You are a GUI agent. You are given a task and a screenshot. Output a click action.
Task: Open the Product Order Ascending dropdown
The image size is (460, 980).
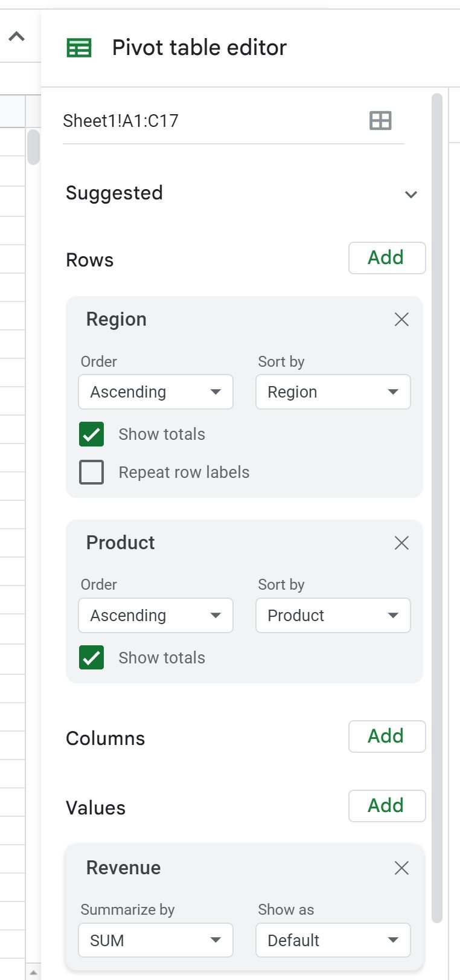[x=156, y=615]
